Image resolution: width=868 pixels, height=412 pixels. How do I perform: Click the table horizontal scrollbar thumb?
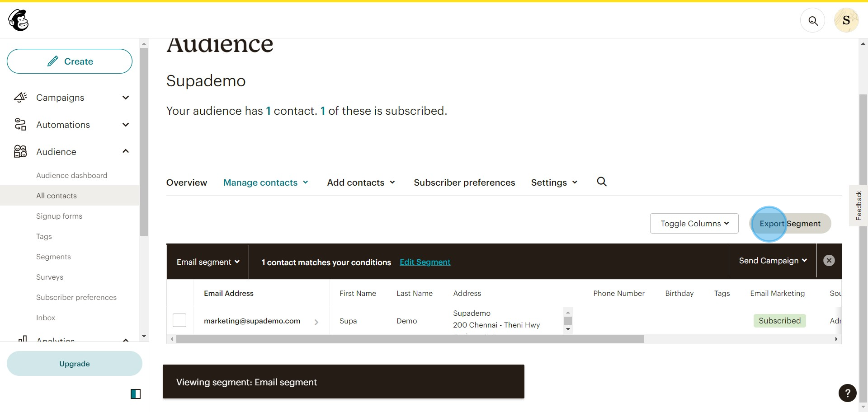410,339
